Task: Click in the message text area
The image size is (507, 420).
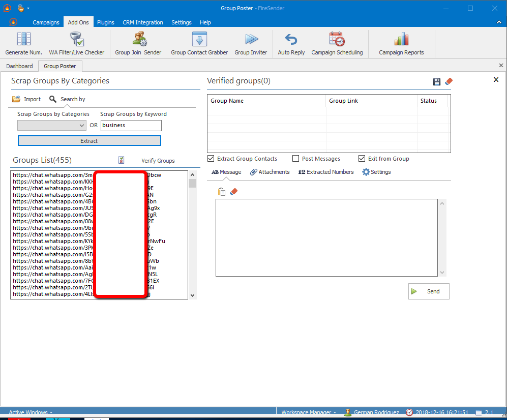Action: (x=326, y=237)
